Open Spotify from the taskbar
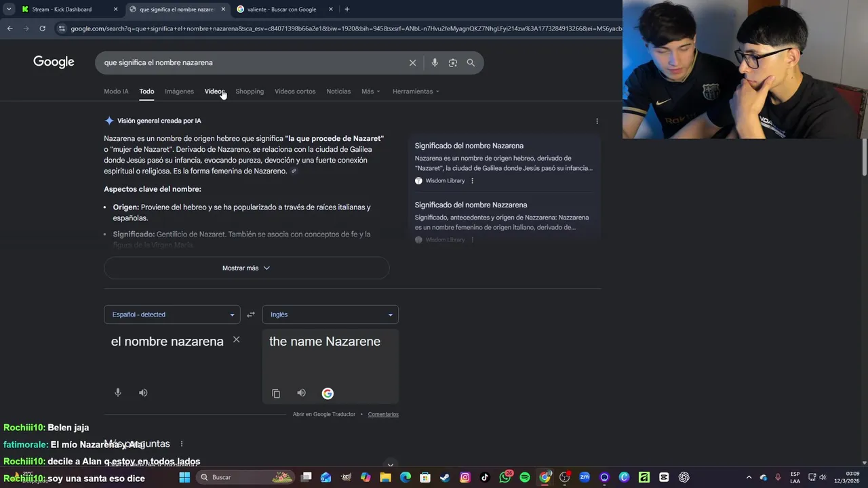 coord(525,477)
